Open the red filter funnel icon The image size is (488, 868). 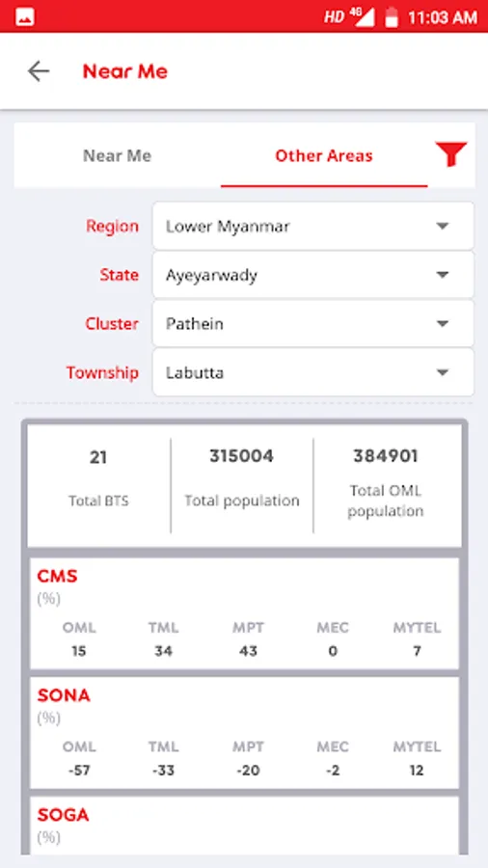coord(451,154)
